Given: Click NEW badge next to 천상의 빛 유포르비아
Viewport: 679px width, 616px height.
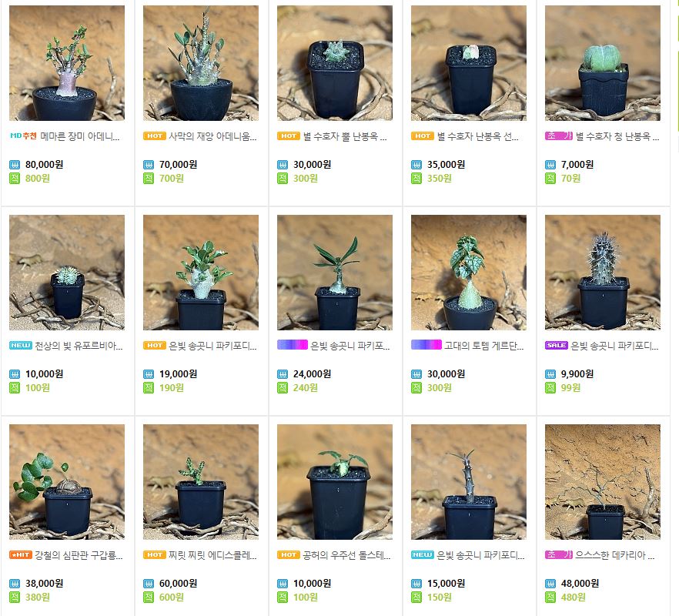Looking at the screenshot, I should (x=21, y=345).
